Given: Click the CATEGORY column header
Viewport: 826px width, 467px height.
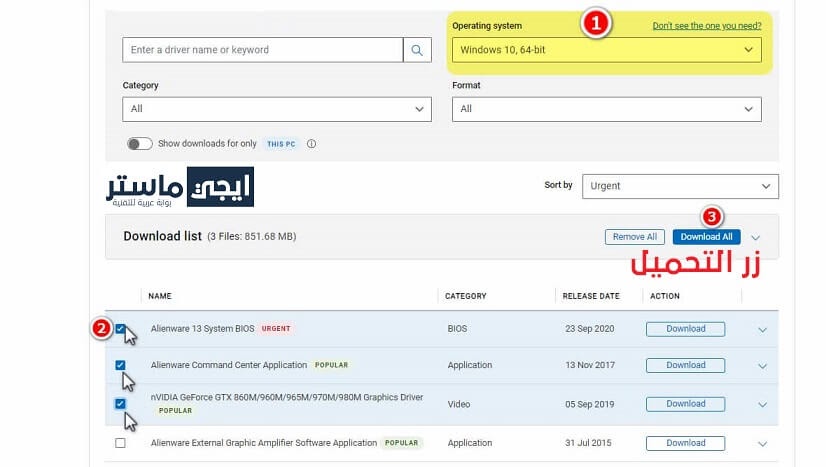Looking at the screenshot, I should 466,296.
